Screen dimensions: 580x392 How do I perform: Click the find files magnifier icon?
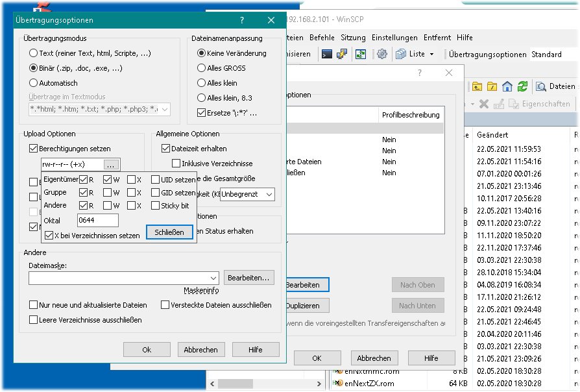[541, 86]
